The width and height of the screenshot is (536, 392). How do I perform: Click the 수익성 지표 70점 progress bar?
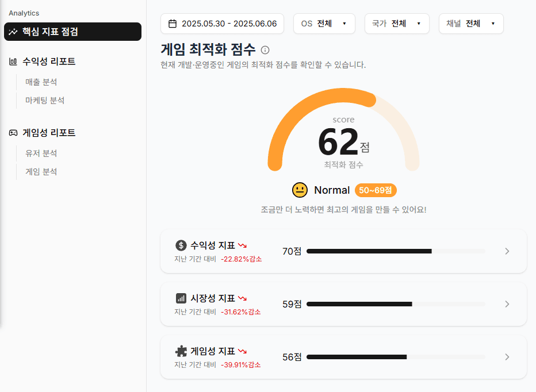[x=396, y=251]
